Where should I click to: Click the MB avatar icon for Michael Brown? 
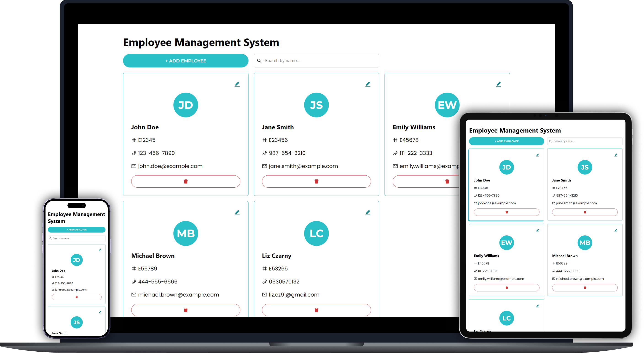(x=186, y=234)
